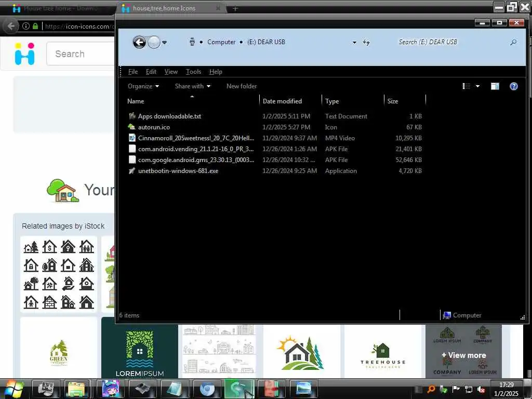Open the Chromium taskbar icon
This screenshot has width=532, height=399.
(x=207, y=389)
